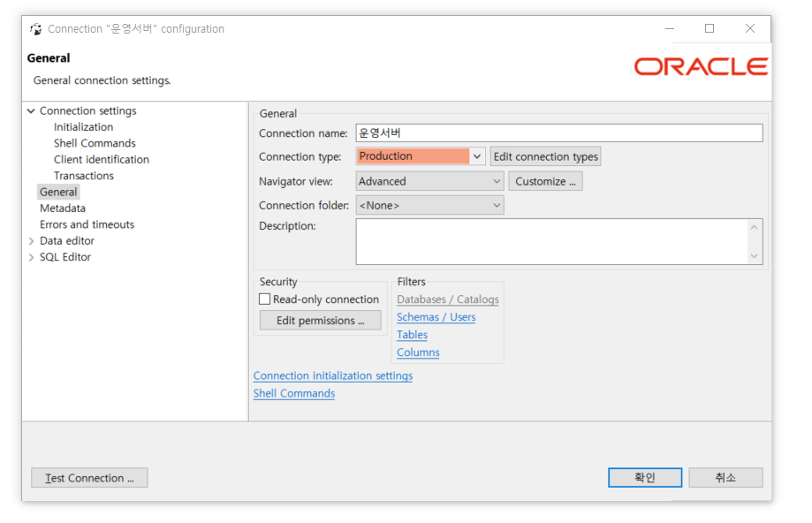This screenshot has width=812, height=523.
Task: Click the DBeaver icon in title bar
Action: click(35, 29)
